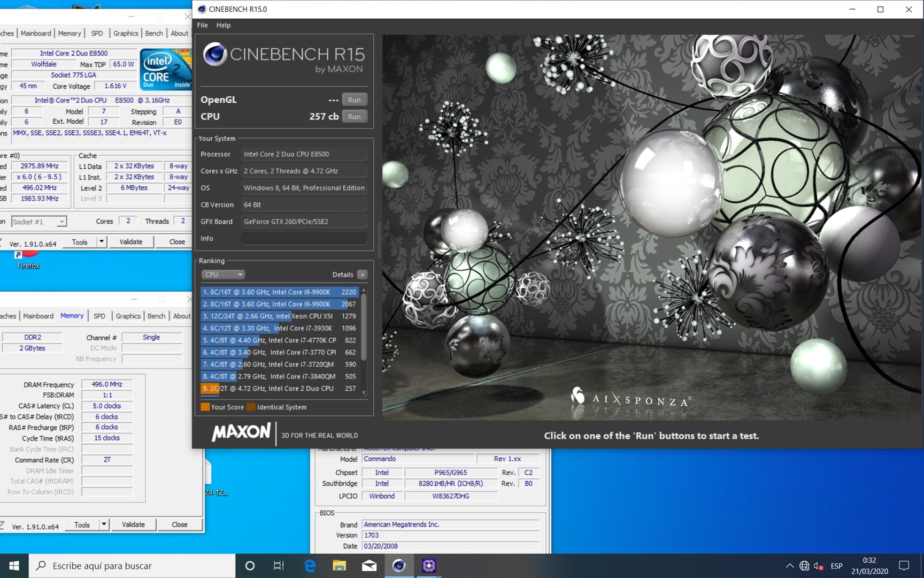Show hidden tray icons chevron
Viewport: 924px width, 578px height.
point(789,566)
